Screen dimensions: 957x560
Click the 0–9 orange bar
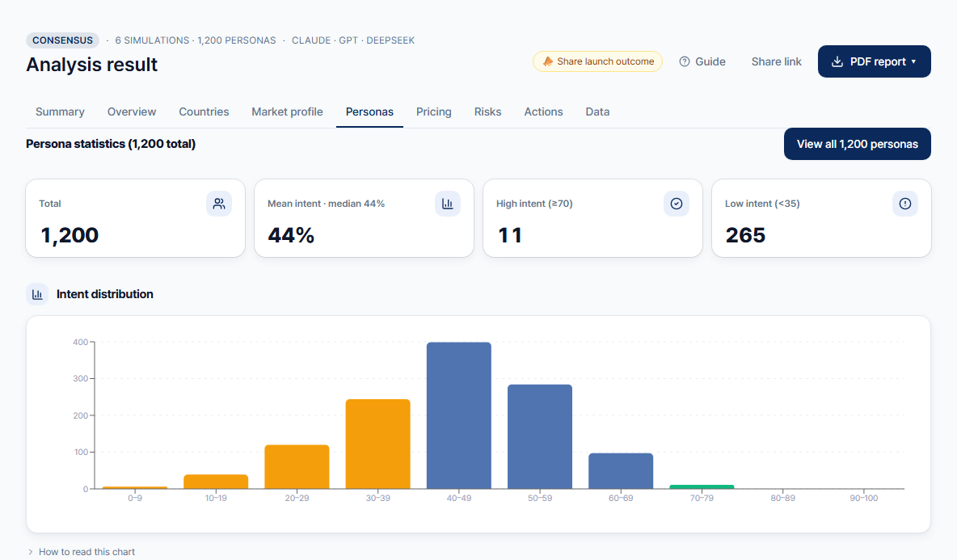pyautogui.click(x=135, y=487)
